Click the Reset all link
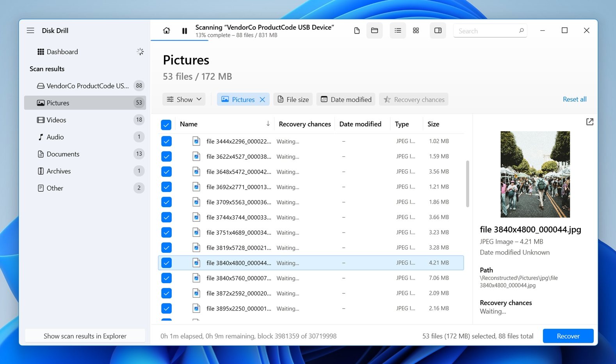 point(575,99)
